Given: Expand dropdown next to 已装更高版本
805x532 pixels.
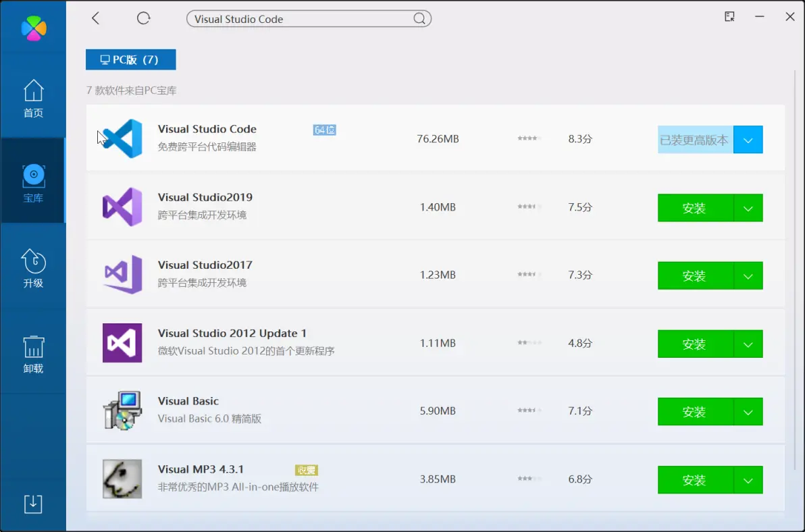Looking at the screenshot, I should click(748, 140).
